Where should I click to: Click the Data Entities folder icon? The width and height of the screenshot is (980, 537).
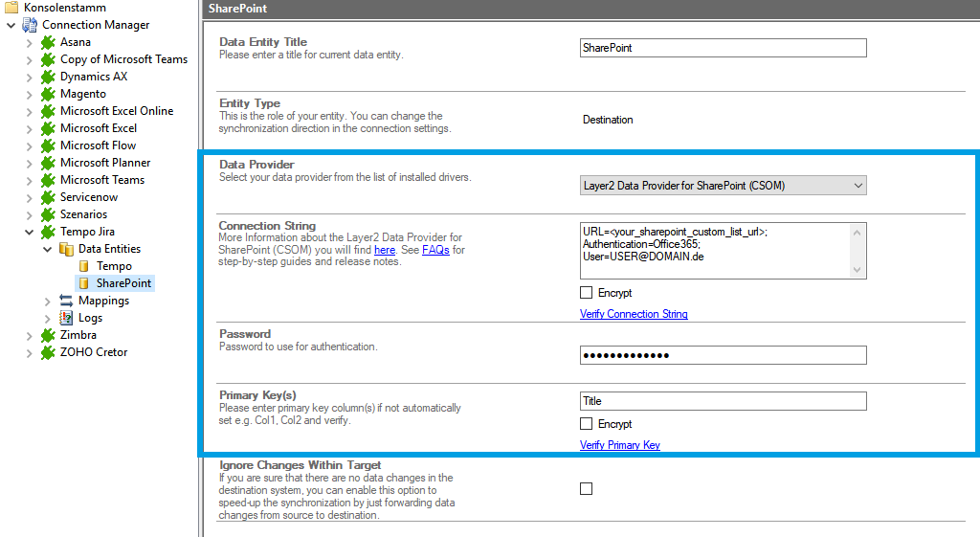point(66,249)
